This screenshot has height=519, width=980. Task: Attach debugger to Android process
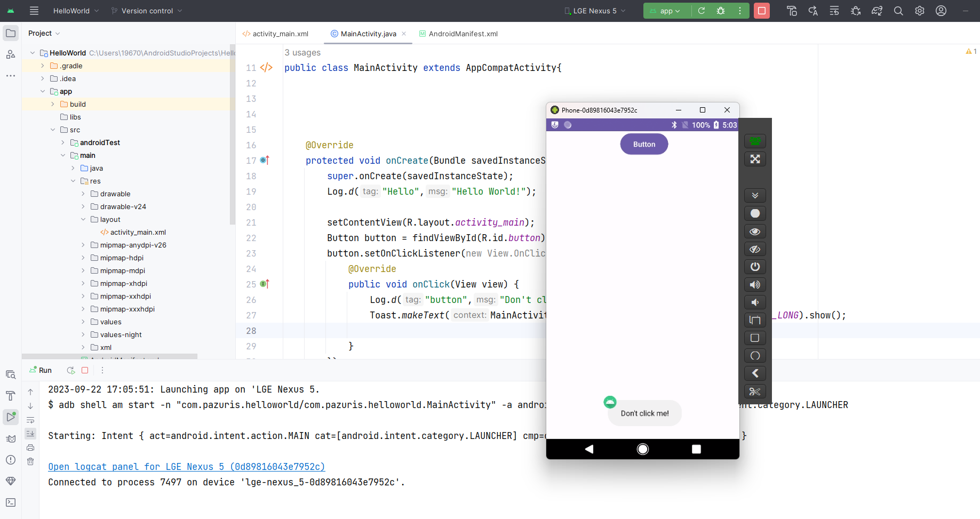click(x=856, y=11)
